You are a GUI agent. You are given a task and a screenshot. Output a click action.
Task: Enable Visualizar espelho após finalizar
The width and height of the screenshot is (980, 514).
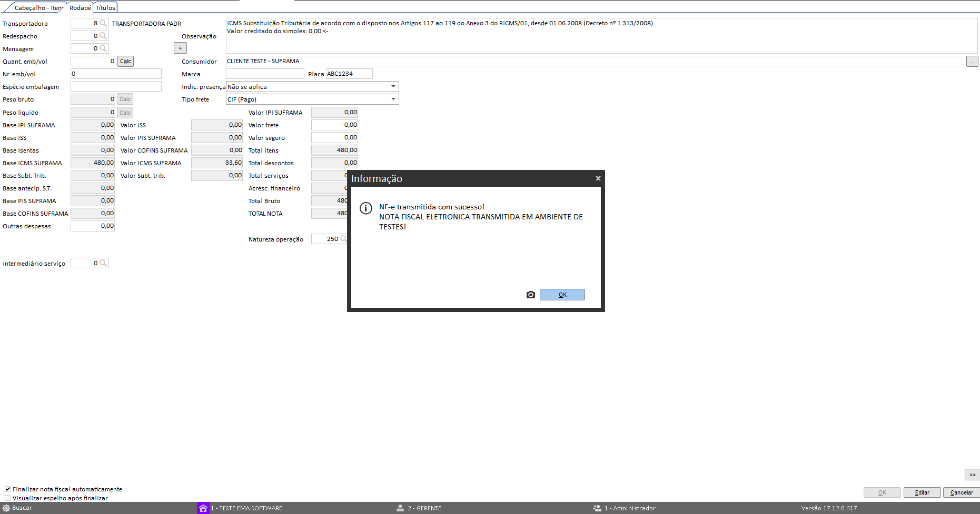[x=7, y=498]
